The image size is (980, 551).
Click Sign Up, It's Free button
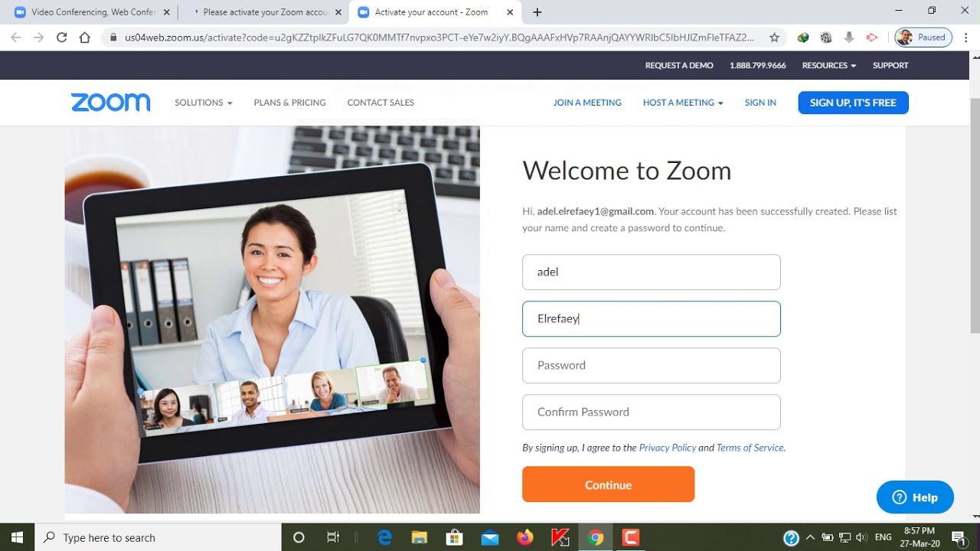click(853, 103)
